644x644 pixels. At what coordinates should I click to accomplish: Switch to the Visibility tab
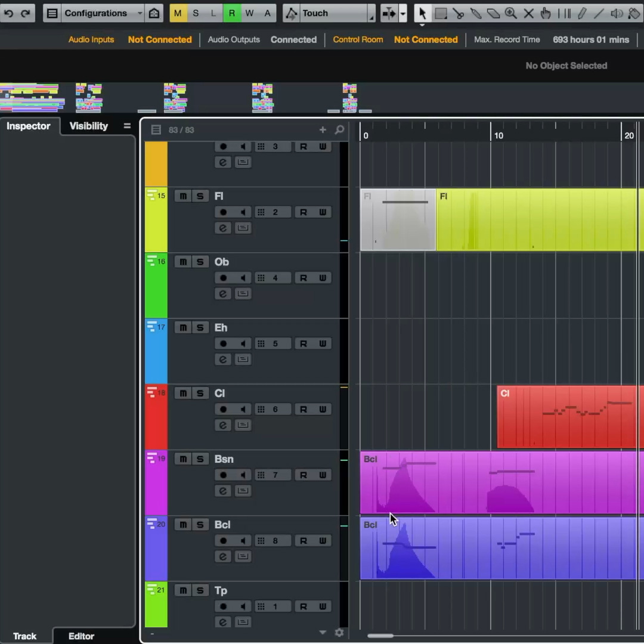(x=89, y=126)
